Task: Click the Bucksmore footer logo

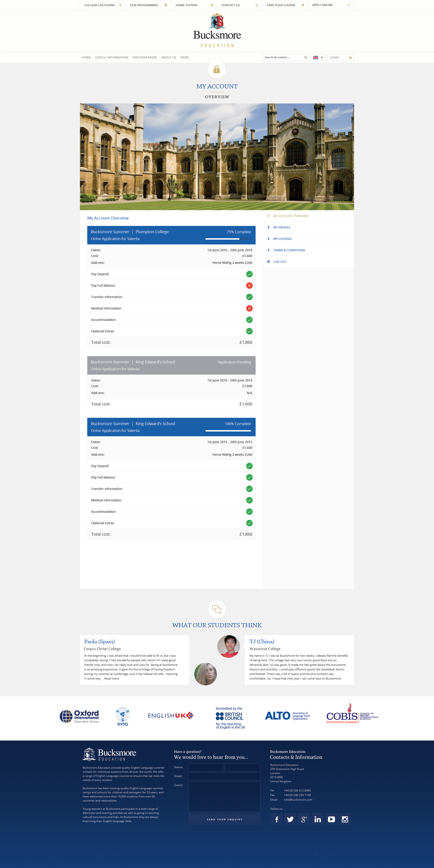Action: tap(109, 755)
